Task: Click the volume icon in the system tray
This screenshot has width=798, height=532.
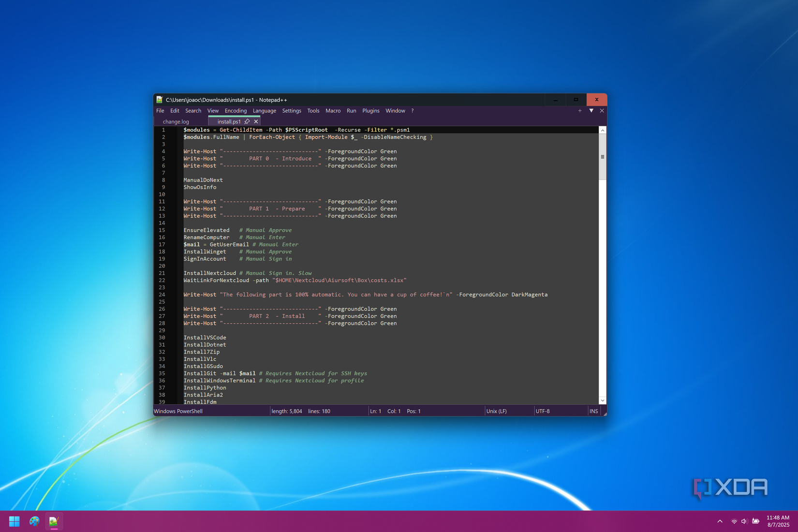Action: [744, 521]
